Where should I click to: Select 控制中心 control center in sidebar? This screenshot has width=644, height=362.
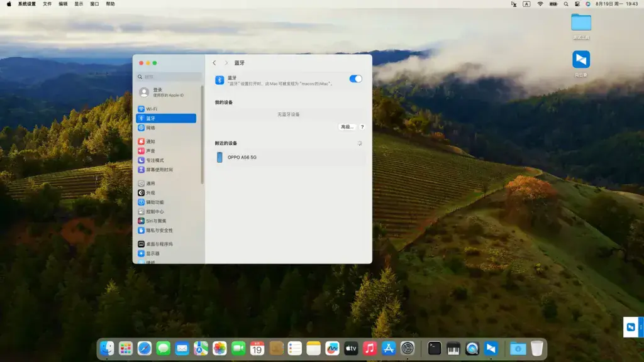pyautogui.click(x=166, y=211)
